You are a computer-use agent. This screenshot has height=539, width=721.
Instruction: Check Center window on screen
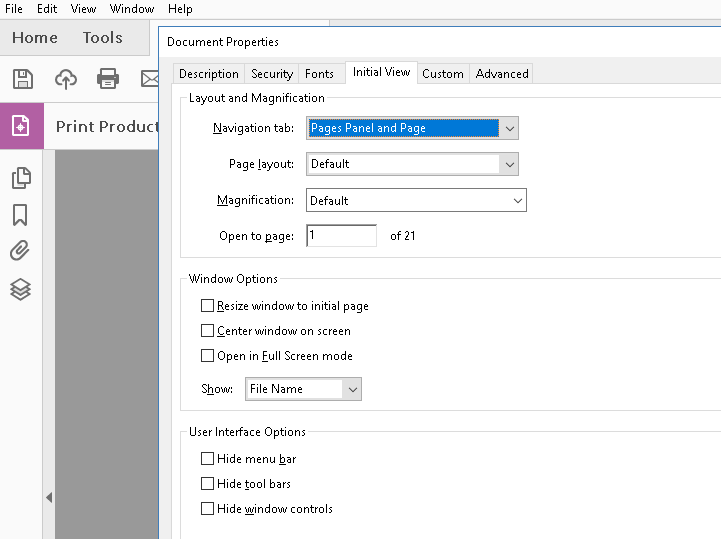coord(207,331)
